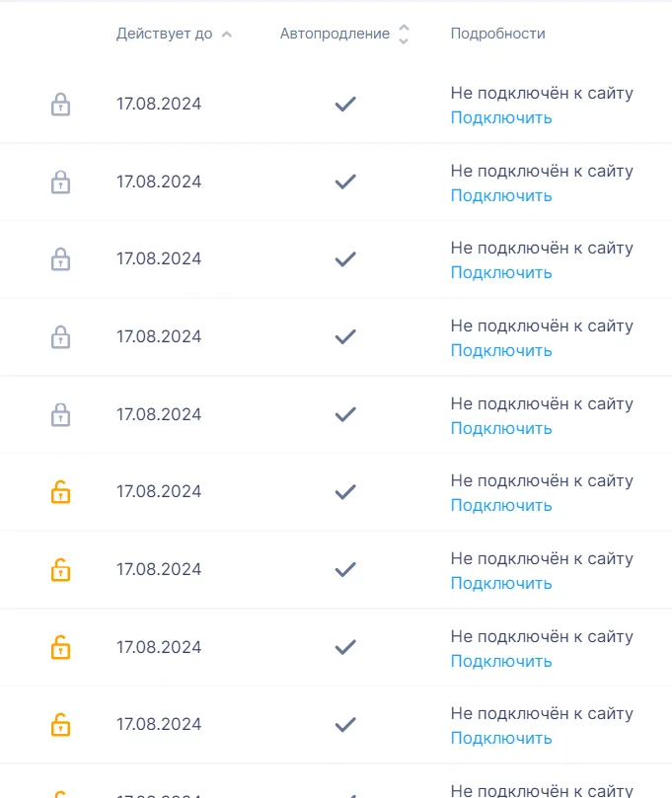Viewport: 672px width, 798px height.
Task: Click 'Подключить' link in third row
Action: click(x=501, y=273)
